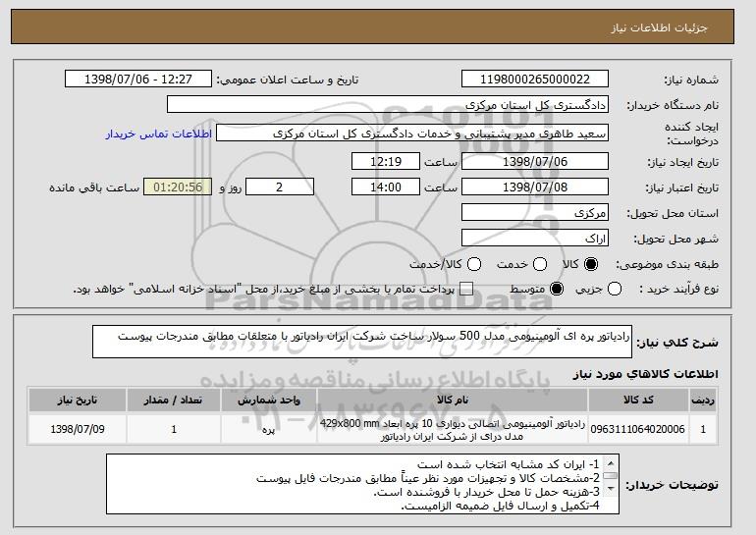This screenshot has width=756, height=535.
Task: Click the استان محل تحویل field مرکزی
Action: 535,213
